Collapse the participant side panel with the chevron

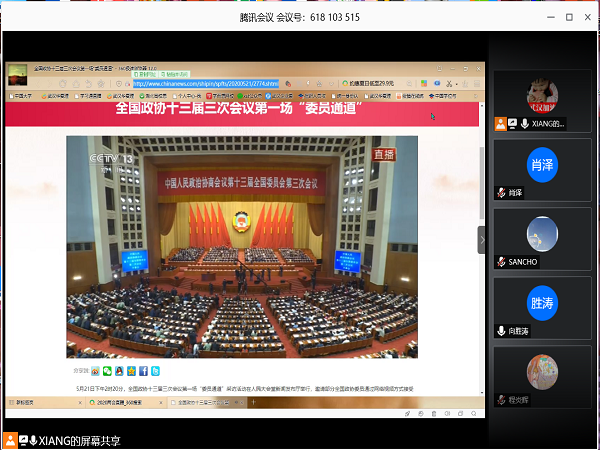click(482, 240)
